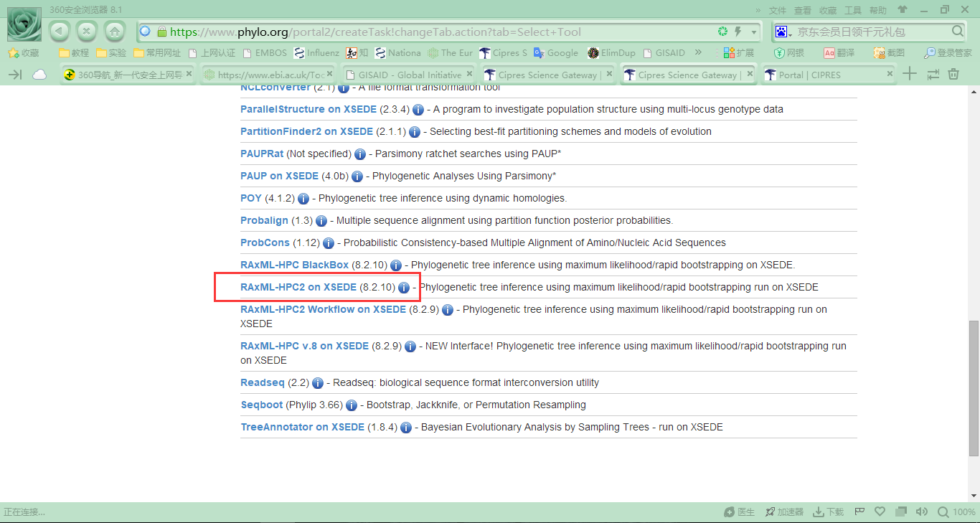Image resolution: width=980 pixels, height=523 pixels.
Task: Click the 网银 online banking icon
Action: pyautogui.click(x=789, y=52)
